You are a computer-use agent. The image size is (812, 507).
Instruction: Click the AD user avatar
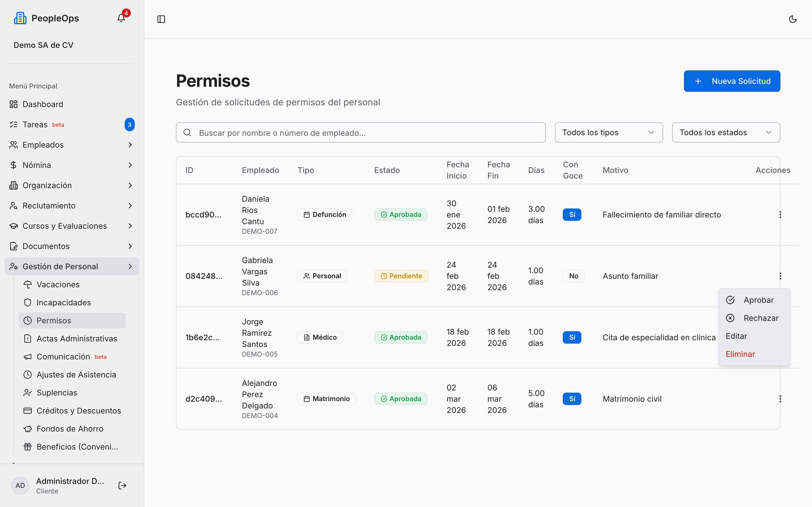click(20, 486)
